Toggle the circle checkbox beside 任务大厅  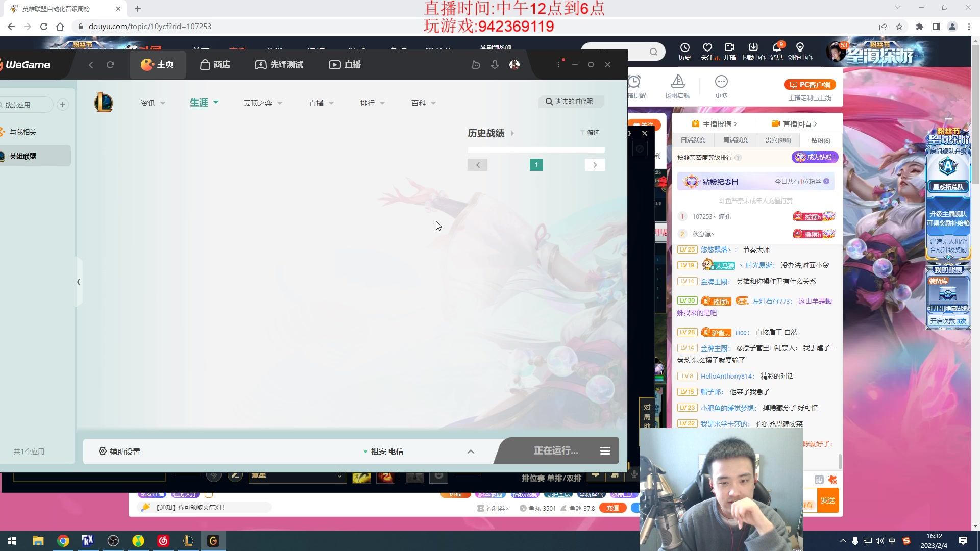click(209, 494)
